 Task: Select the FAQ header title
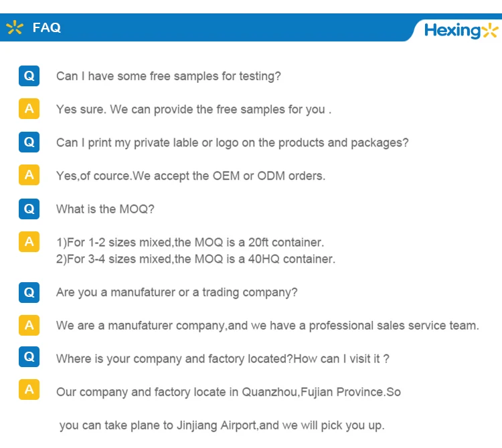tap(47, 27)
